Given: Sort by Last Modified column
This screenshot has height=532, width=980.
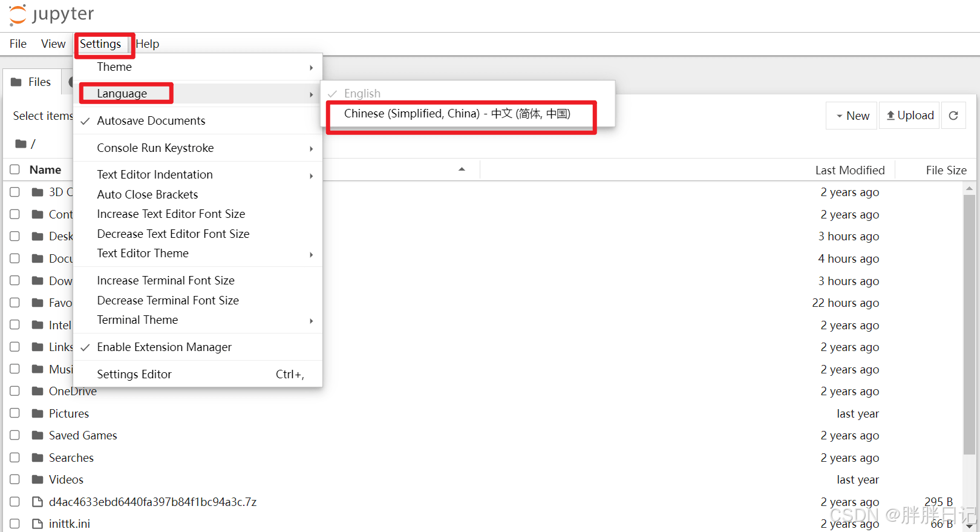Looking at the screenshot, I should 849,170.
